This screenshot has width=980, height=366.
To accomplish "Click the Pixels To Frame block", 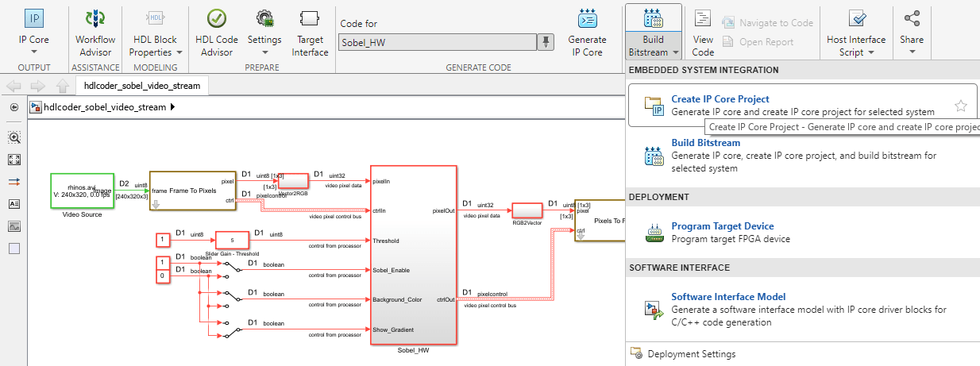I will point(600,221).
